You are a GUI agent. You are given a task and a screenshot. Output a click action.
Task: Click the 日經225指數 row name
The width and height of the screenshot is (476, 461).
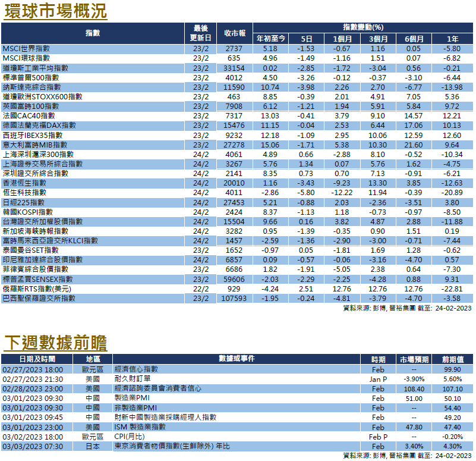[23, 202]
